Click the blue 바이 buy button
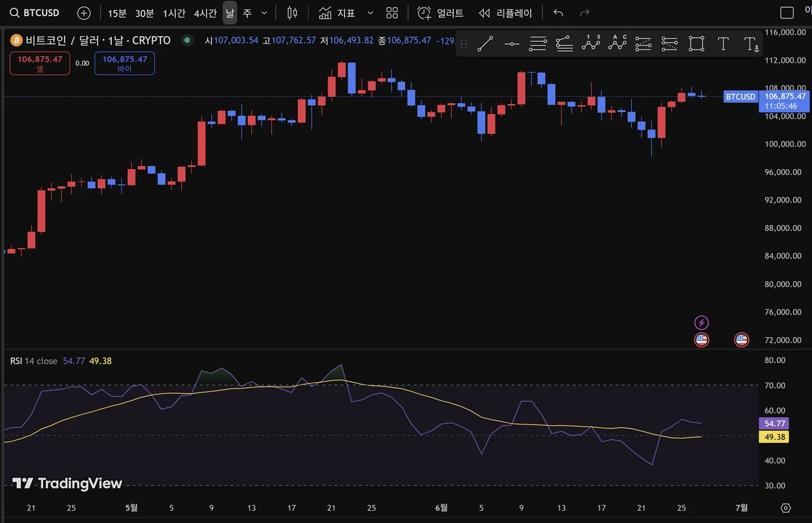 click(x=125, y=63)
